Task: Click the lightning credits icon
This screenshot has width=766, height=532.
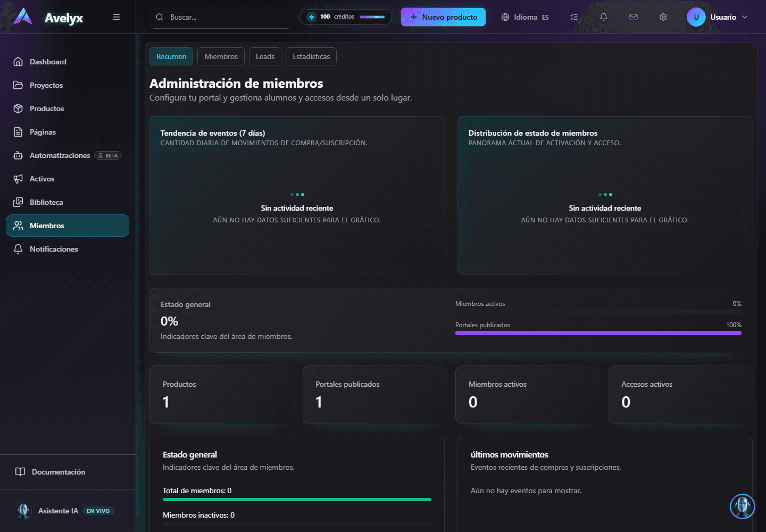Action: point(312,17)
